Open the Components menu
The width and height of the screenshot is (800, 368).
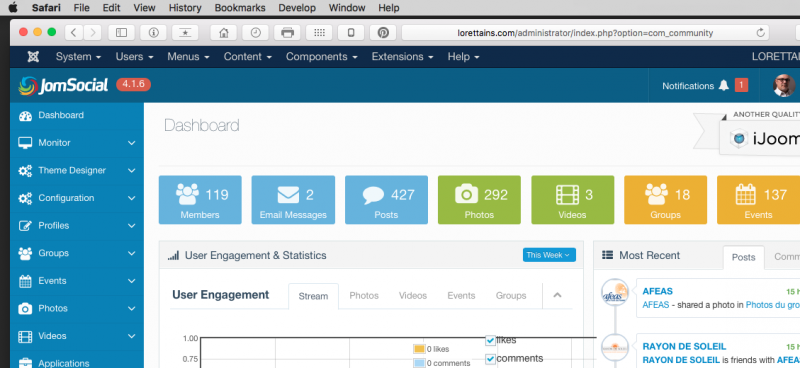click(321, 57)
